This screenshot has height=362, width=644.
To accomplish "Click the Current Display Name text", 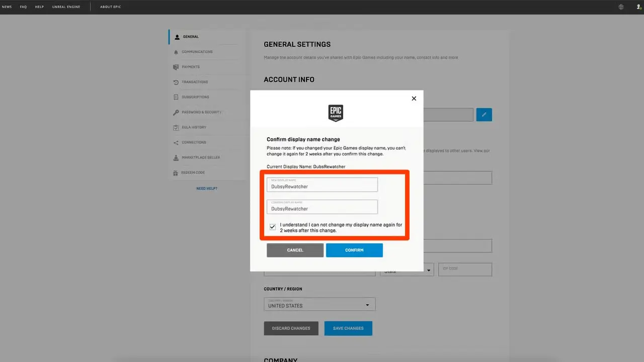I will point(306,166).
